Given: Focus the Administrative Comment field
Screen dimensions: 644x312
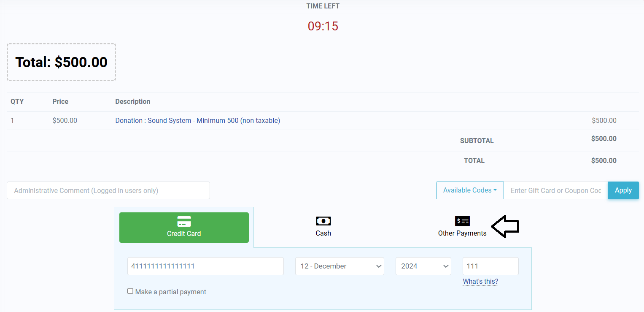Looking at the screenshot, I should click(108, 190).
